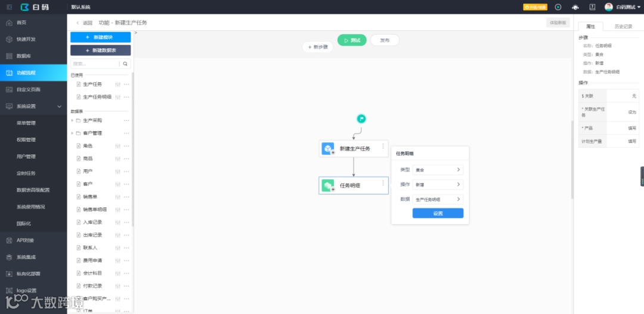The image size is (644, 314).
Task: Click 填写 for 计划生产量 field
Action: (x=631, y=141)
